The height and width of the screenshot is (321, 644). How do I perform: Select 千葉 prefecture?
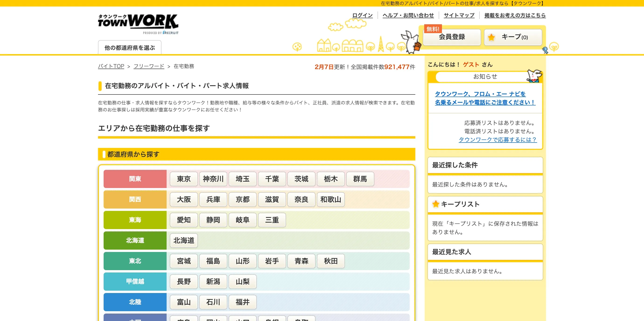point(272,179)
